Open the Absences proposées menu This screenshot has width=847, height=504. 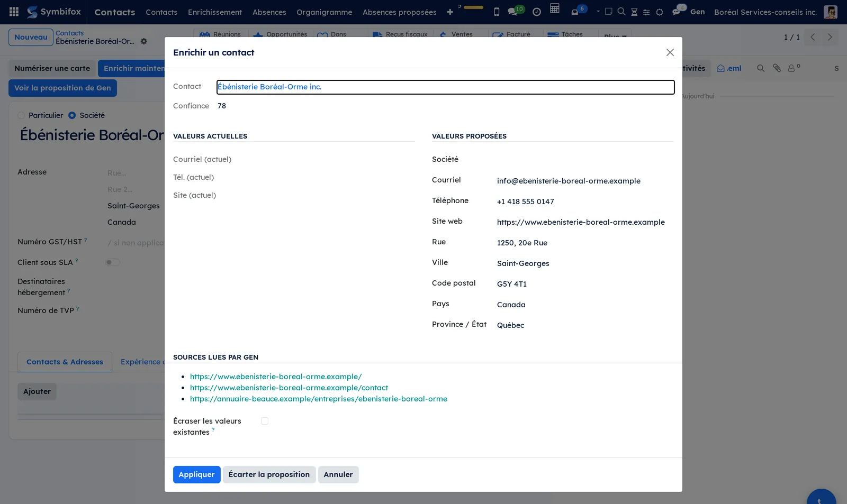tap(400, 12)
